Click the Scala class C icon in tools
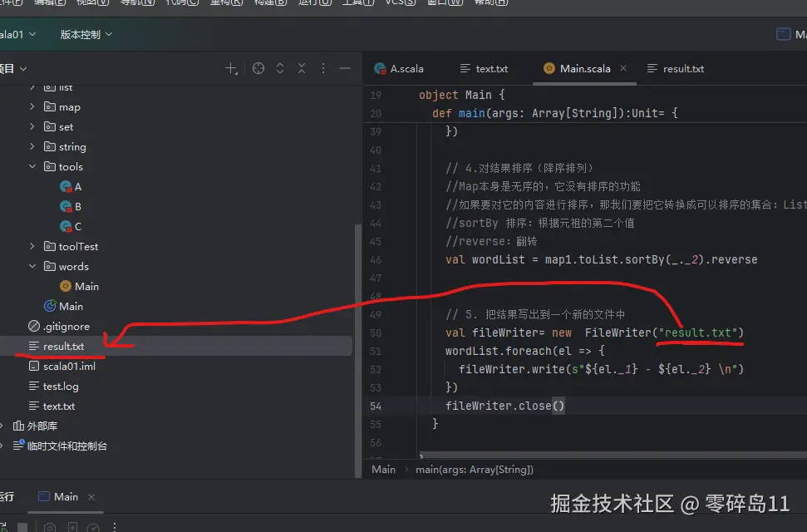Viewport: 807px width, 532px height. click(x=66, y=227)
